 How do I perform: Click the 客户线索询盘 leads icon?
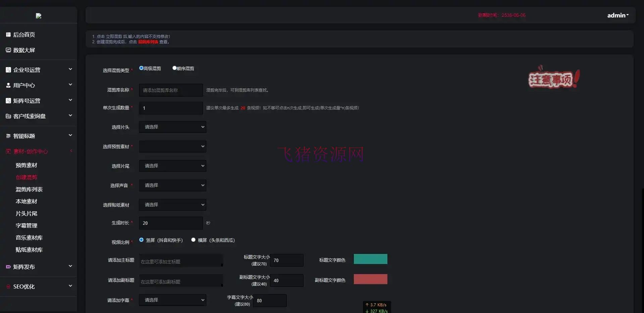tap(8, 116)
